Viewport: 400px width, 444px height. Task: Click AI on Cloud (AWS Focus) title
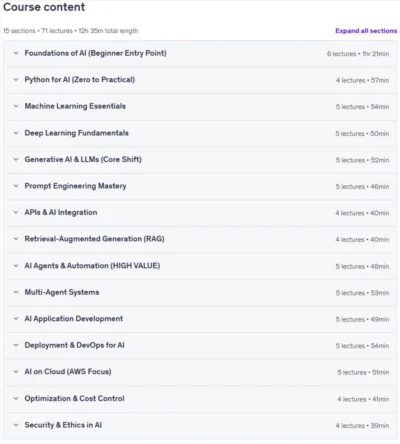tap(68, 372)
